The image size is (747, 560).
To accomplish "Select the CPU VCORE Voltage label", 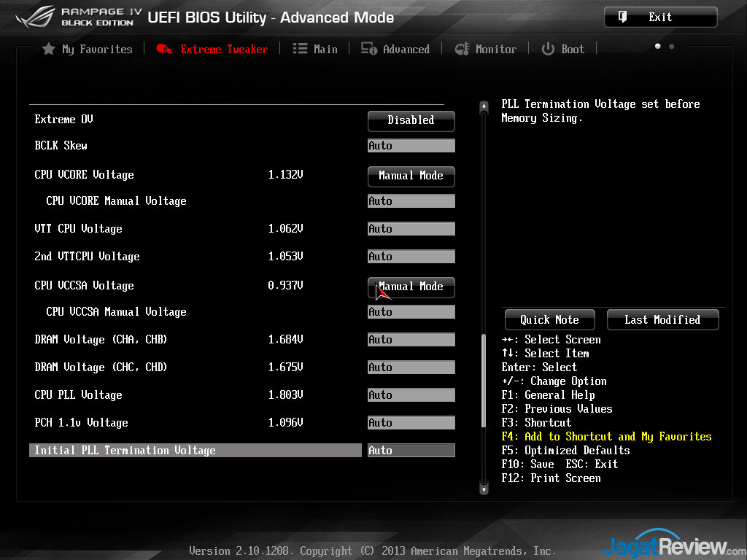I will pos(84,175).
